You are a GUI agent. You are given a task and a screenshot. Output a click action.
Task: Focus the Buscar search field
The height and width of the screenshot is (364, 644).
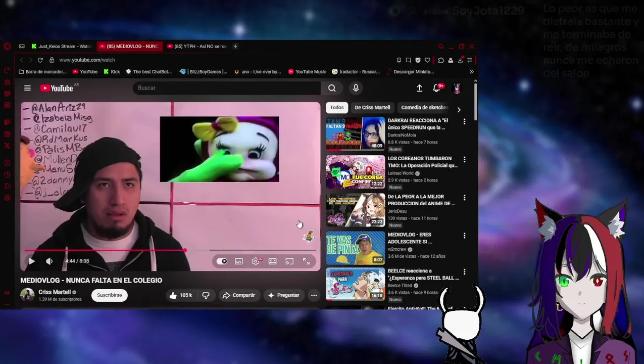coord(227,88)
